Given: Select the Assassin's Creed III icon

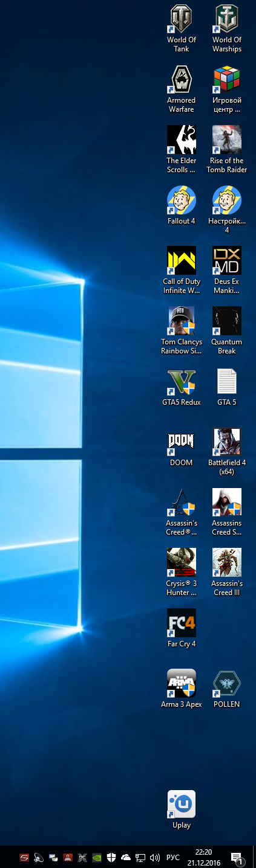Looking at the screenshot, I should pyautogui.click(x=227, y=562).
